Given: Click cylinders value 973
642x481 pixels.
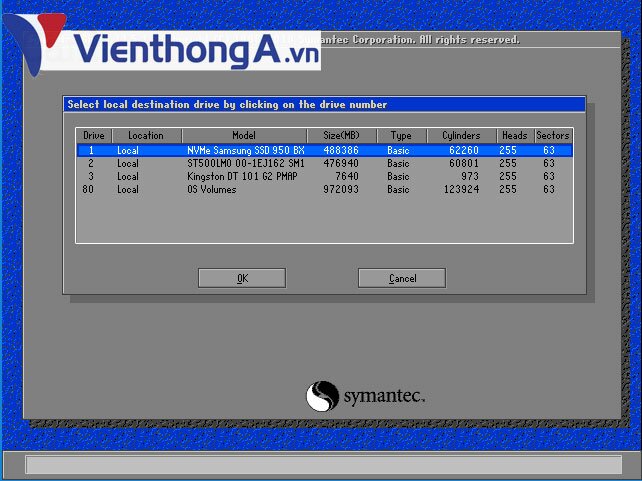Looking at the screenshot, I should click(x=470, y=176).
